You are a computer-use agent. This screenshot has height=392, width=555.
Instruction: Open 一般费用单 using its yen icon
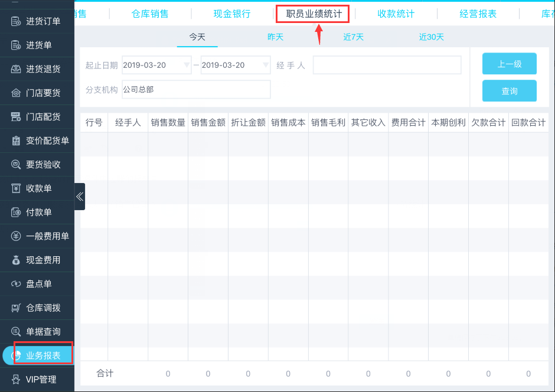click(17, 236)
